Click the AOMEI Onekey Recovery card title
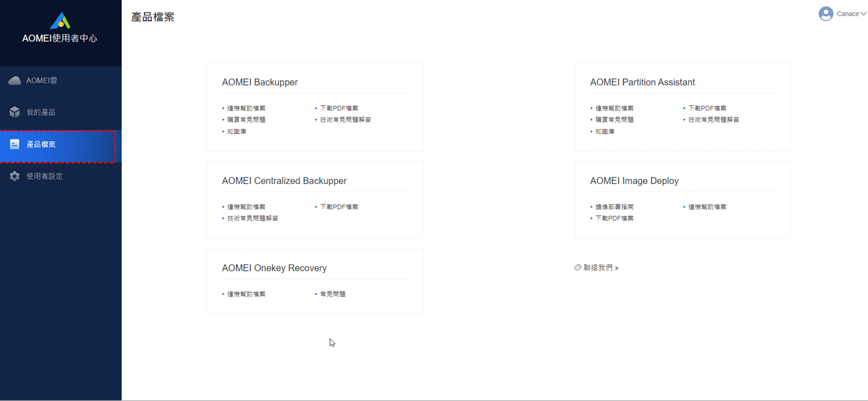This screenshot has height=401, width=868. (x=274, y=268)
